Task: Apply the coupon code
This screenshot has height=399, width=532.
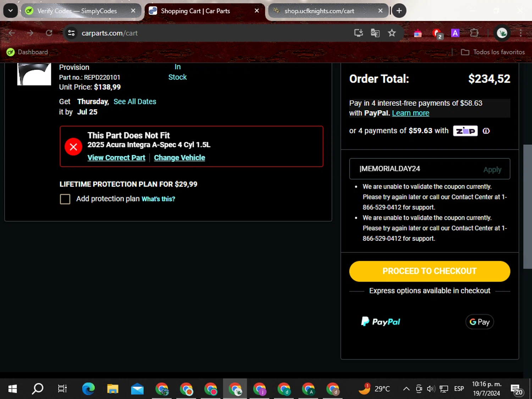Action: (x=492, y=170)
